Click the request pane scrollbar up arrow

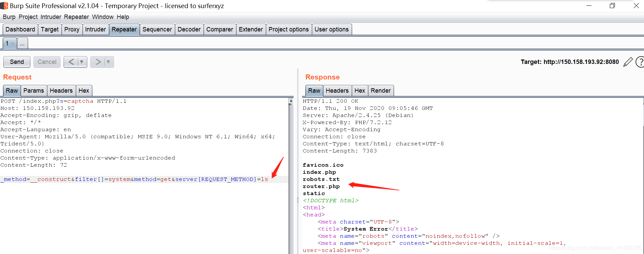(291, 101)
